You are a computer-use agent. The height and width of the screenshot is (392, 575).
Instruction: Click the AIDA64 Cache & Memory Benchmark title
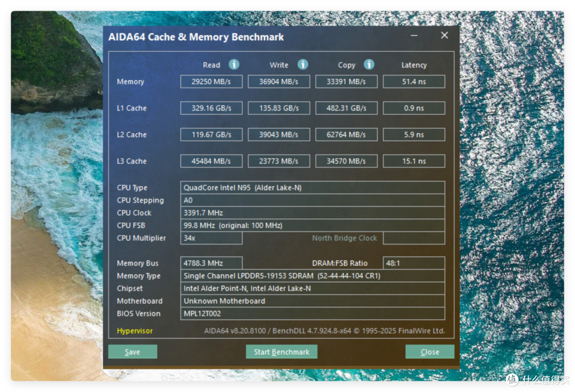pos(196,37)
